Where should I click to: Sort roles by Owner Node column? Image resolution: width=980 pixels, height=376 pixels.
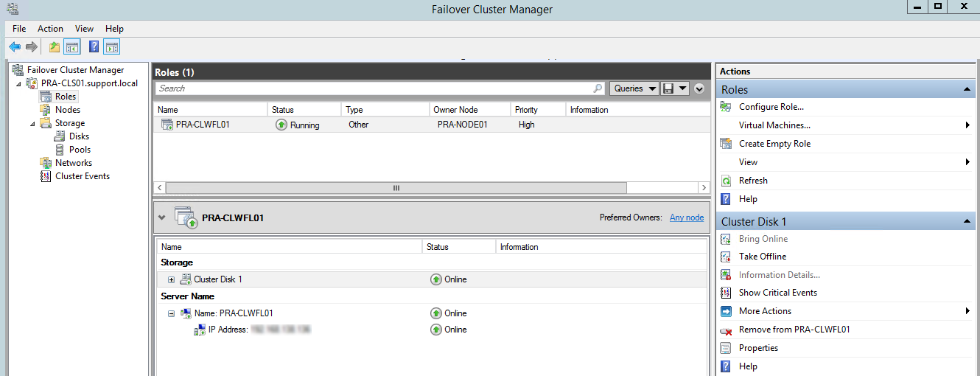pyautogui.click(x=470, y=110)
